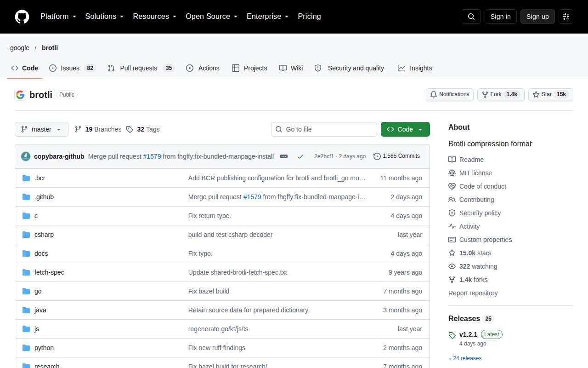The image size is (588, 368).
Task: Click the google owner link
Action: click(x=20, y=48)
